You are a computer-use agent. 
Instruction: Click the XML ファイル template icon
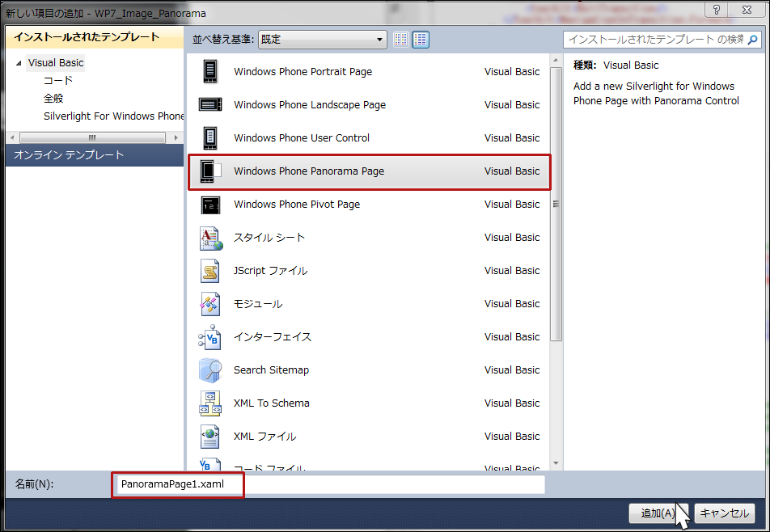click(x=210, y=437)
